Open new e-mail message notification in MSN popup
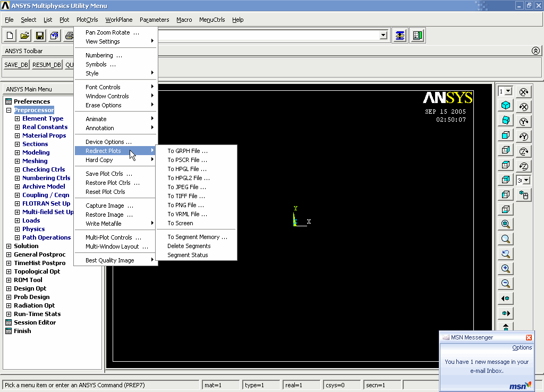Viewport: 544px width, 392px height. [x=487, y=366]
